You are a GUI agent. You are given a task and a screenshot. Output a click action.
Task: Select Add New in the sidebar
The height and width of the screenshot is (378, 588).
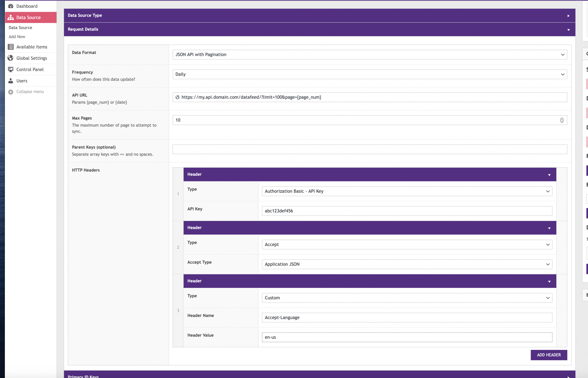(17, 36)
